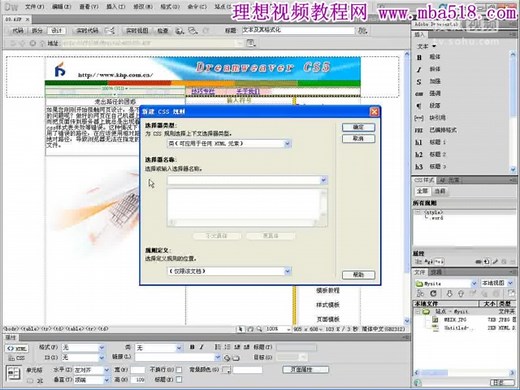
Task: Click Bold B in Properties panel
Action: tap(192, 347)
